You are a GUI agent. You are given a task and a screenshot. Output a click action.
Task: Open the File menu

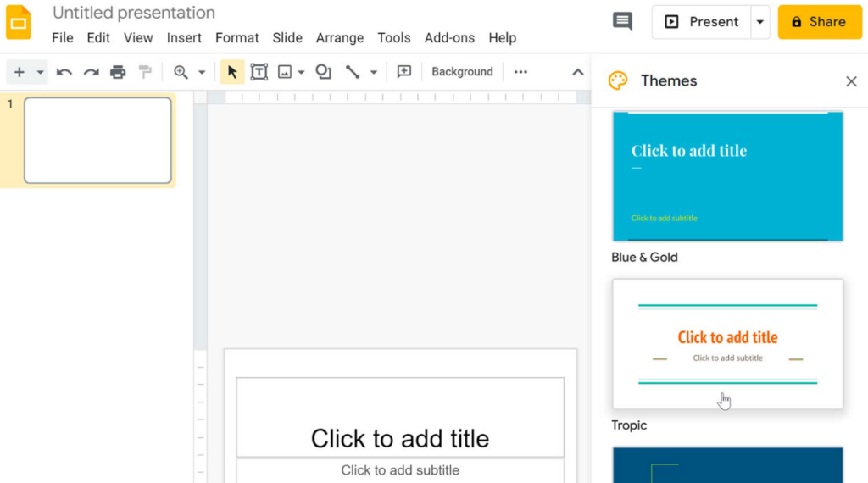pos(63,37)
